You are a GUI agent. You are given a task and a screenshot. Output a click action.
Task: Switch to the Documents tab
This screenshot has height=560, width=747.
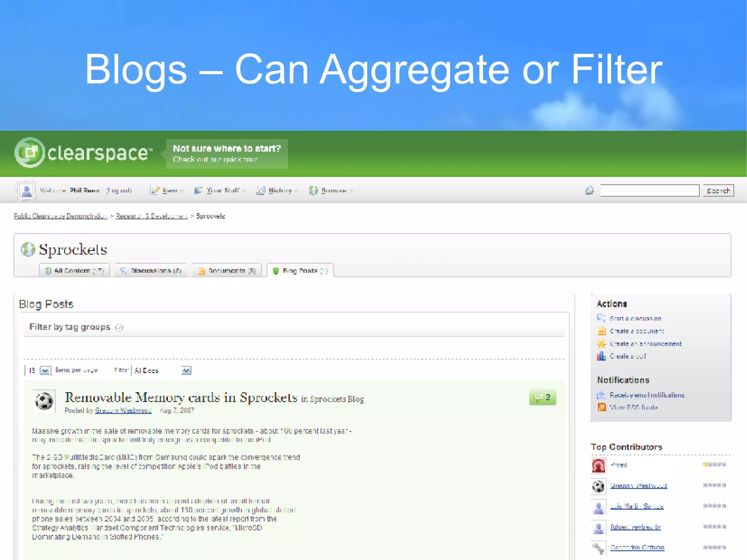227,271
